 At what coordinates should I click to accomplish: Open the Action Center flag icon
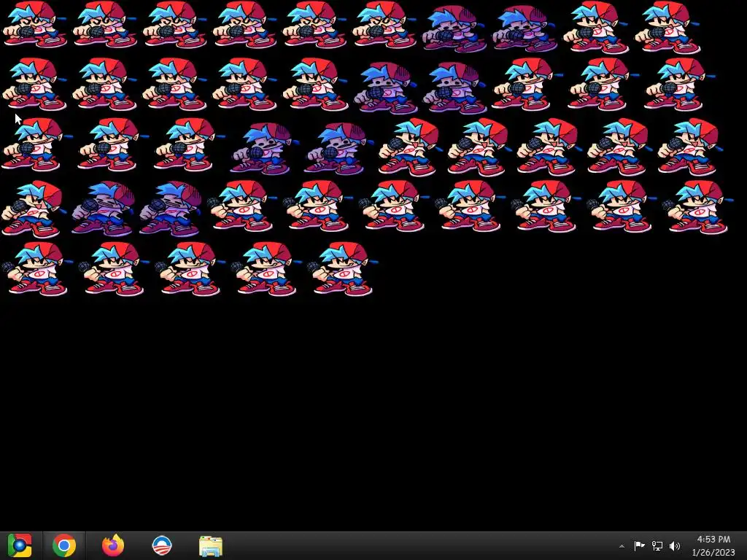coord(639,545)
